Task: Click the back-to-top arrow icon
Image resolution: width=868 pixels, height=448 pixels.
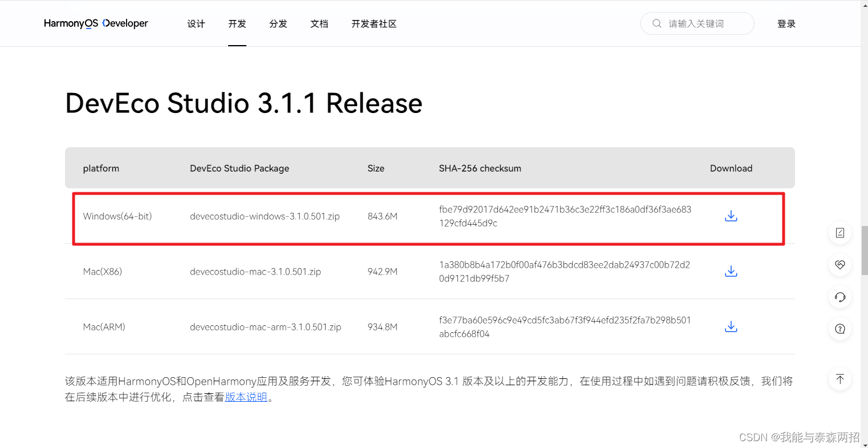Action: click(x=840, y=379)
